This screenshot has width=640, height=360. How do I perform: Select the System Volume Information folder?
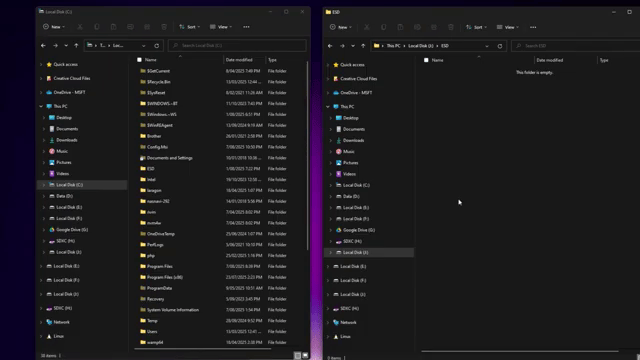point(173,310)
